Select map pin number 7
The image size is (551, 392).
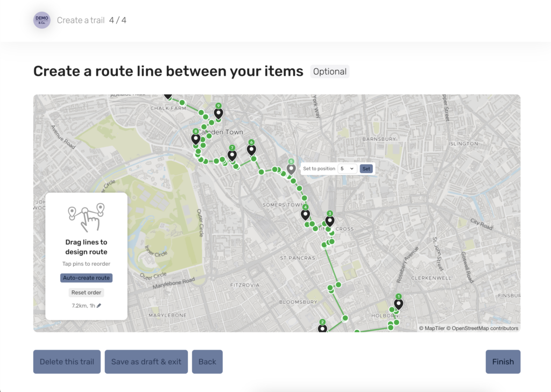click(x=232, y=155)
